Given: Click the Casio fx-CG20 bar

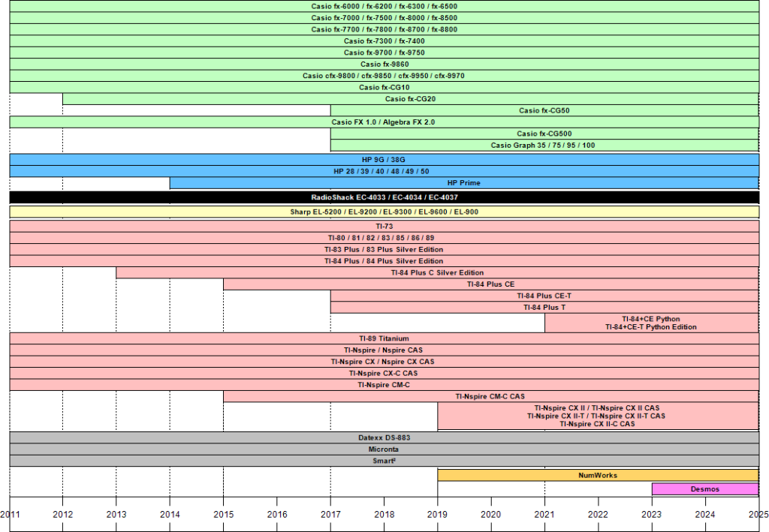Looking at the screenshot, I should (x=411, y=99).
